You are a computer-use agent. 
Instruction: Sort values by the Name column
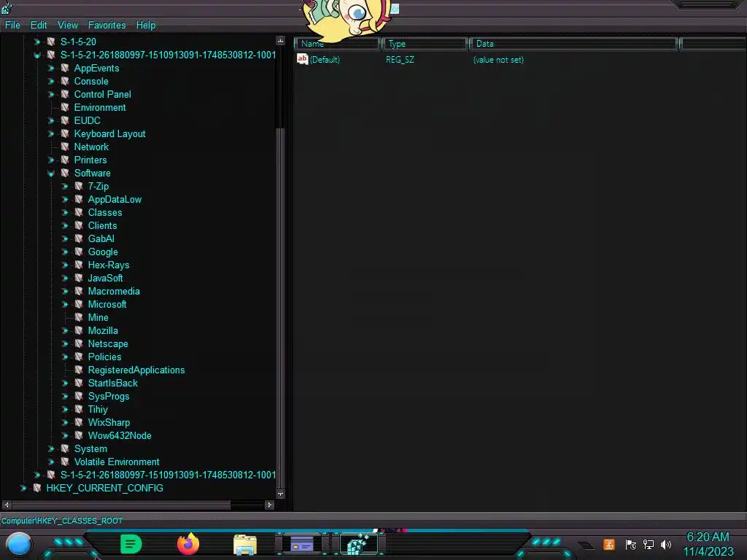click(337, 44)
